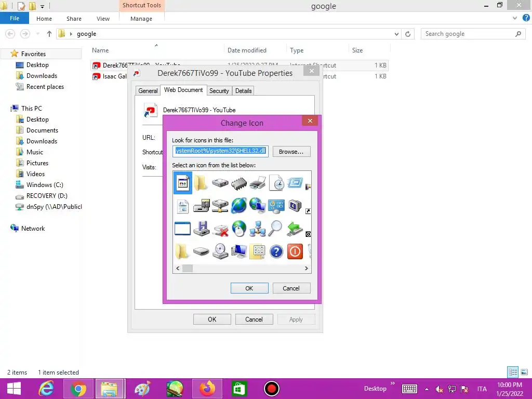Close the Change Icon dialog

point(310,121)
